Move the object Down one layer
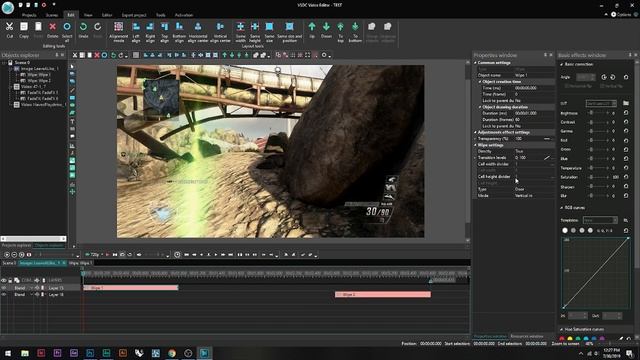 [x=326, y=30]
